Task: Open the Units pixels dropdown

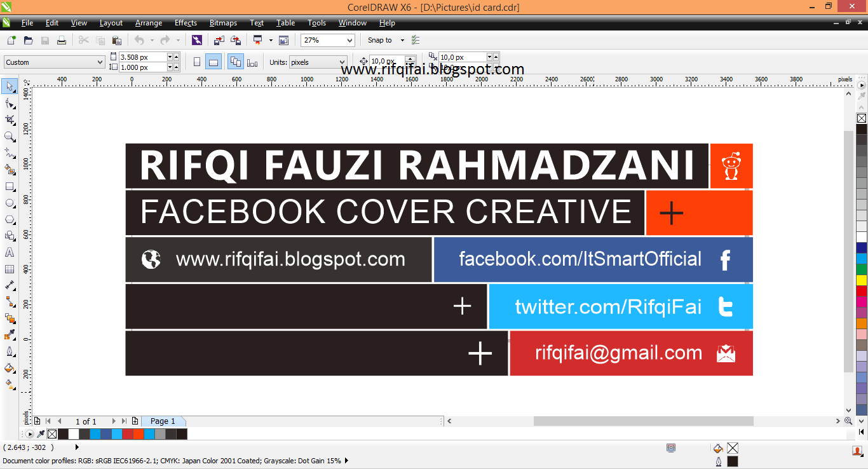Action: pyautogui.click(x=341, y=62)
